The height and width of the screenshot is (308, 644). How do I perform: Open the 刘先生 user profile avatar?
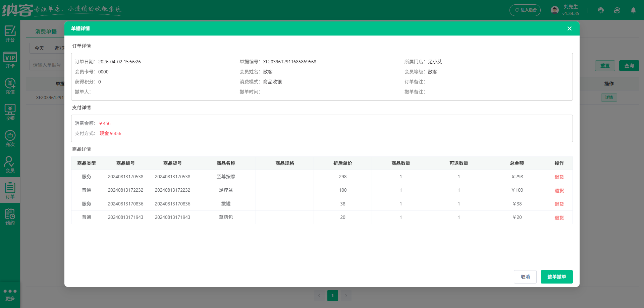coord(554,9)
